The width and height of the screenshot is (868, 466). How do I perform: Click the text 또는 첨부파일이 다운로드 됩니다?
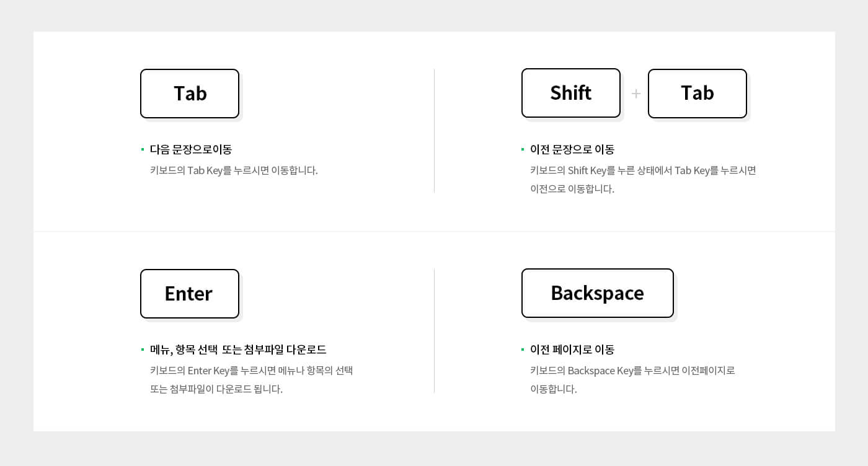point(216,389)
